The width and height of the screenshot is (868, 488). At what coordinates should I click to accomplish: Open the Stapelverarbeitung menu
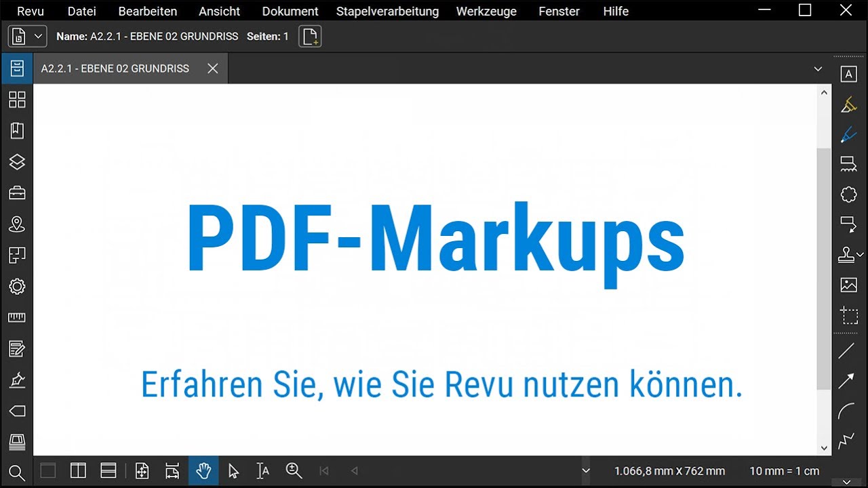[387, 12]
